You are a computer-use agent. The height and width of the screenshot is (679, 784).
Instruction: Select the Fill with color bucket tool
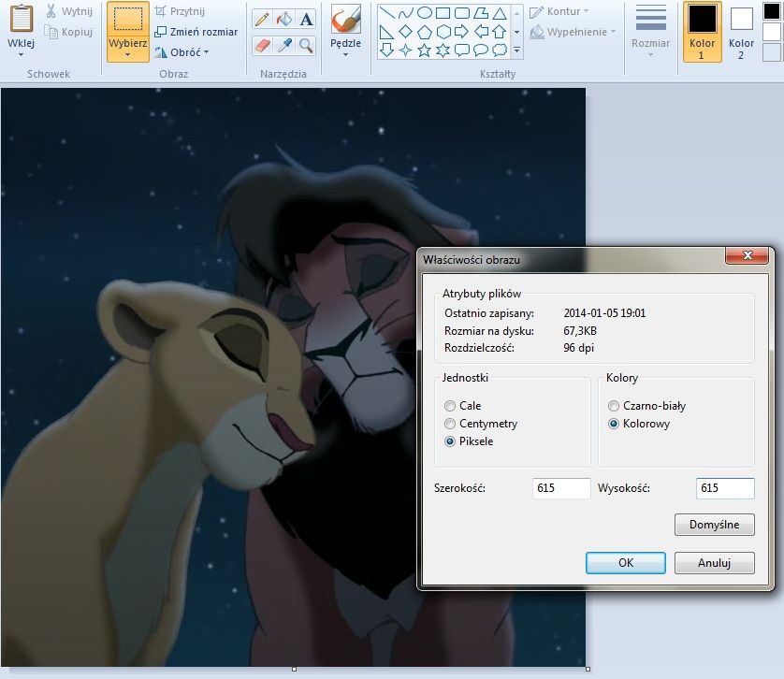click(284, 19)
